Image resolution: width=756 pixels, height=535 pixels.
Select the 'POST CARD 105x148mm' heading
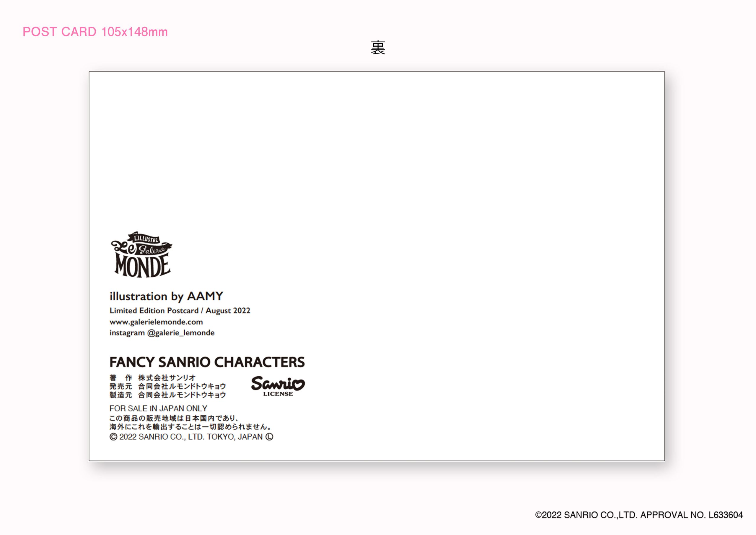click(x=95, y=32)
